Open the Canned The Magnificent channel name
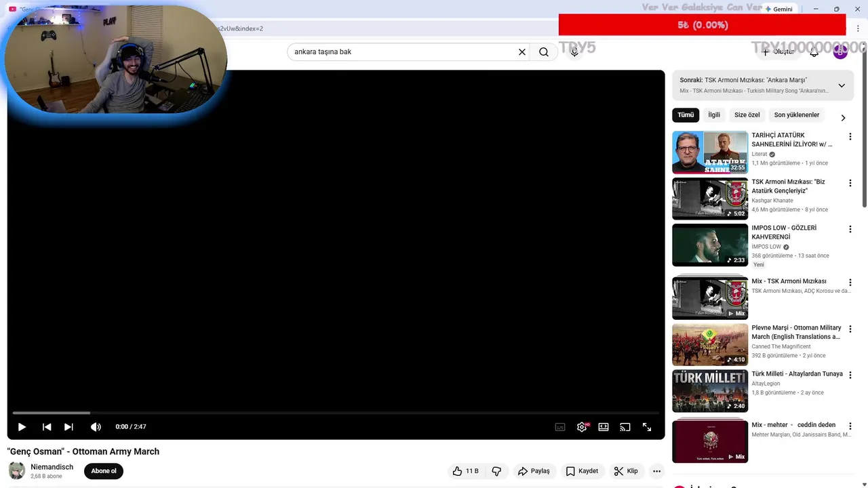The width and height of the screenshot is (868, 488). [x=781, y=346]
